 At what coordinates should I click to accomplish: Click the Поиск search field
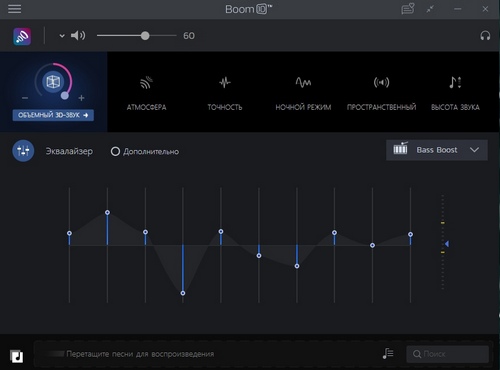pos(448,354)
